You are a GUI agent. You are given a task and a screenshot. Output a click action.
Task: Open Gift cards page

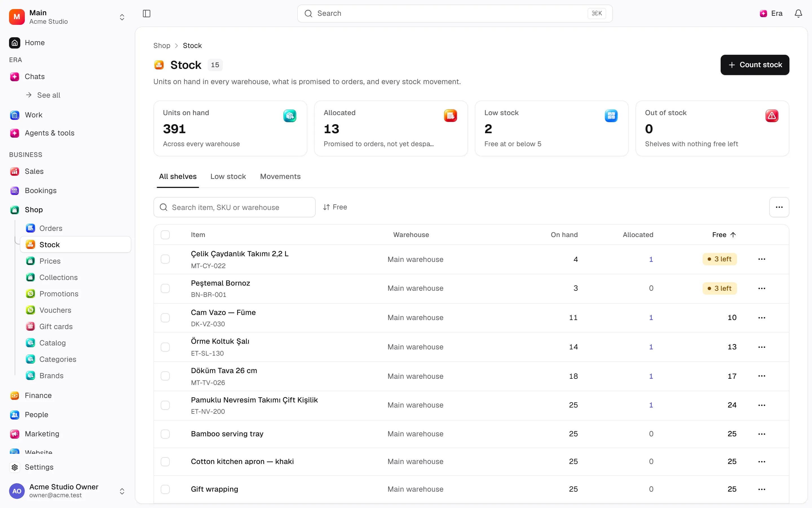[56, 327]
